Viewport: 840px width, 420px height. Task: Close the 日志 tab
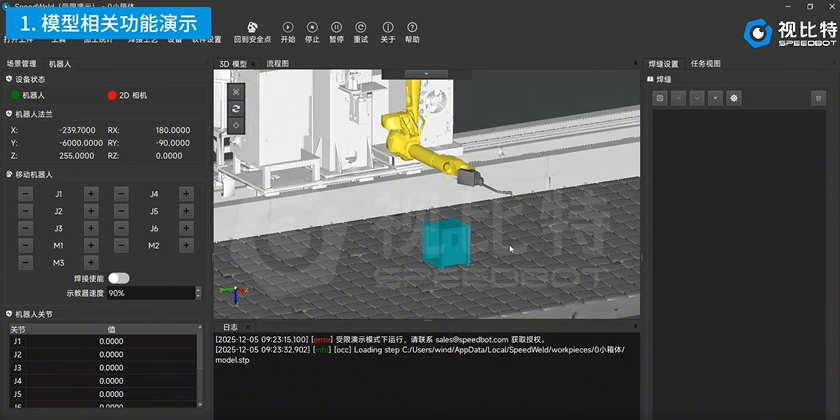(x=248, y=327)
